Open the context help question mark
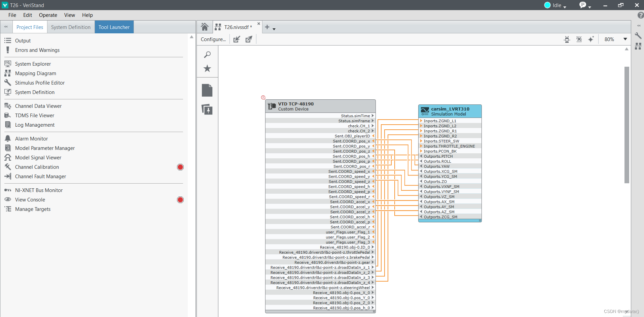This screenshot has height=317, width=644. [641, 15]
